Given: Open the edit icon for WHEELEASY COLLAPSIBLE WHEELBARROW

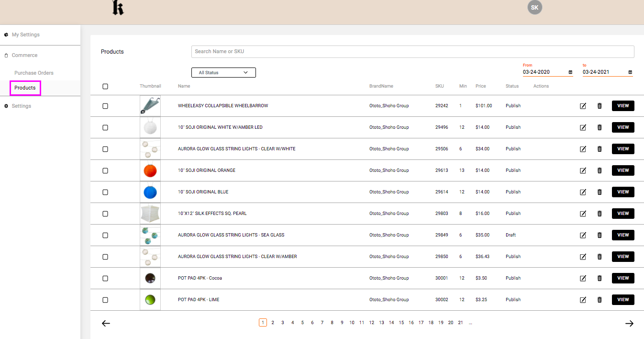Looking at the screenshot, I should coord(583,106).
